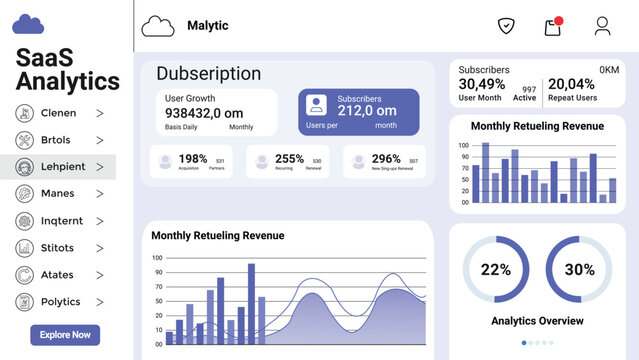
Task: Click the Analytics Overview label
Action: 537,321
